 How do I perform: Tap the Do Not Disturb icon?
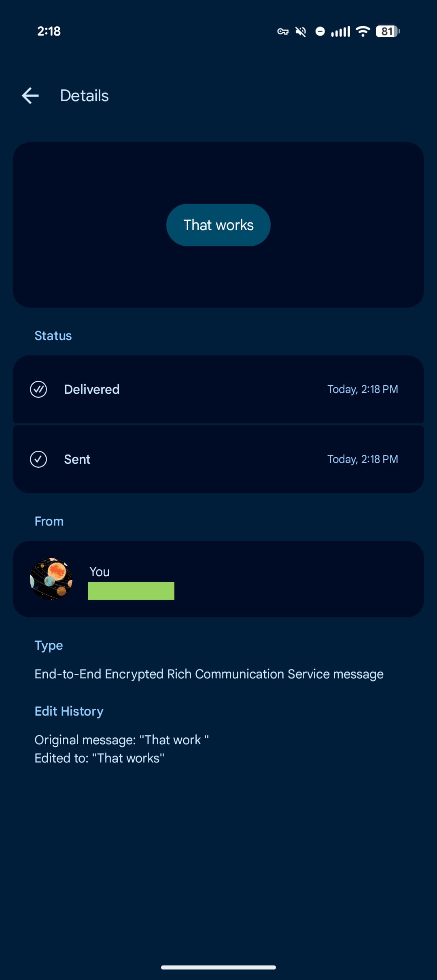(x=320, y=32)
